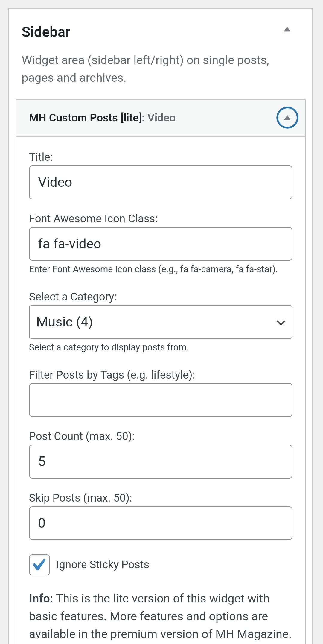The image size is (323, 644).
Task: Click the 'Title:' field label
Action: click(x=41, y=157)
